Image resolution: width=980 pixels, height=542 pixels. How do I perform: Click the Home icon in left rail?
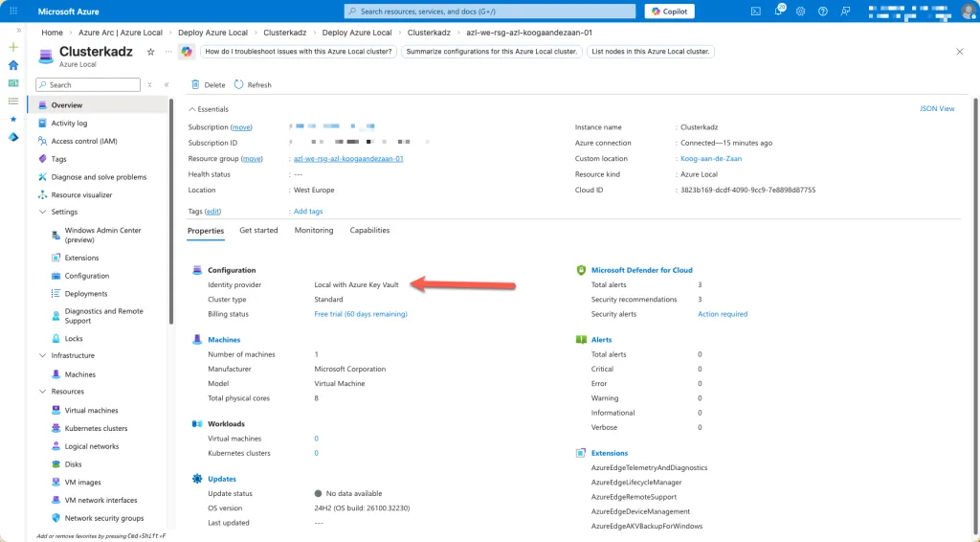coord(13,65)
